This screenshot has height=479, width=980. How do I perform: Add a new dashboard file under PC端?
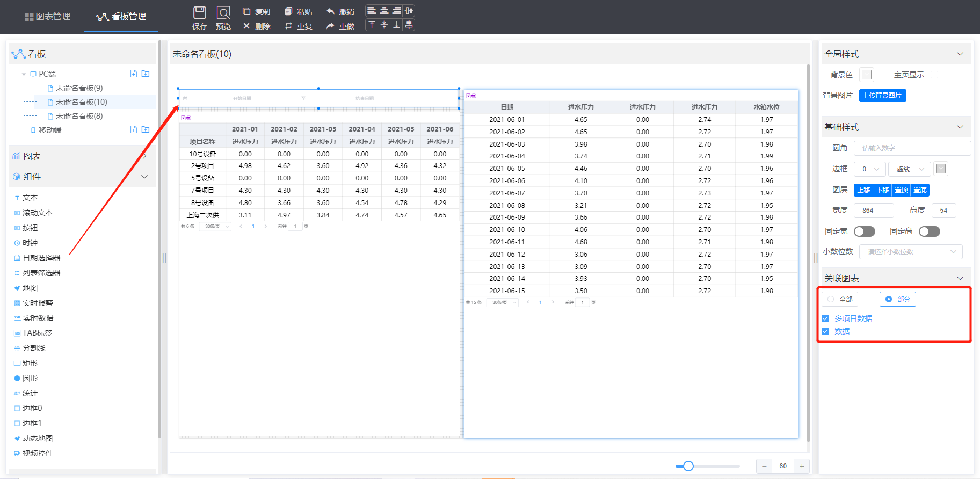134,74
